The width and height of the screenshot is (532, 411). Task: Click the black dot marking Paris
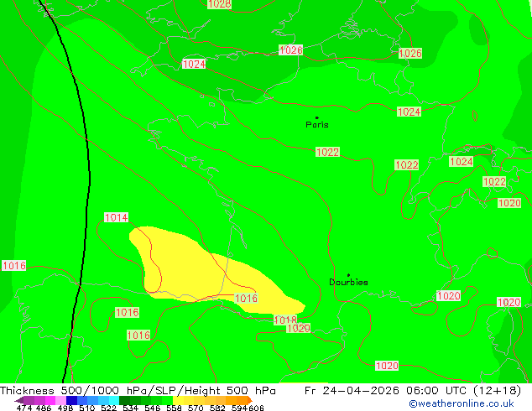(x=317, y=117)
